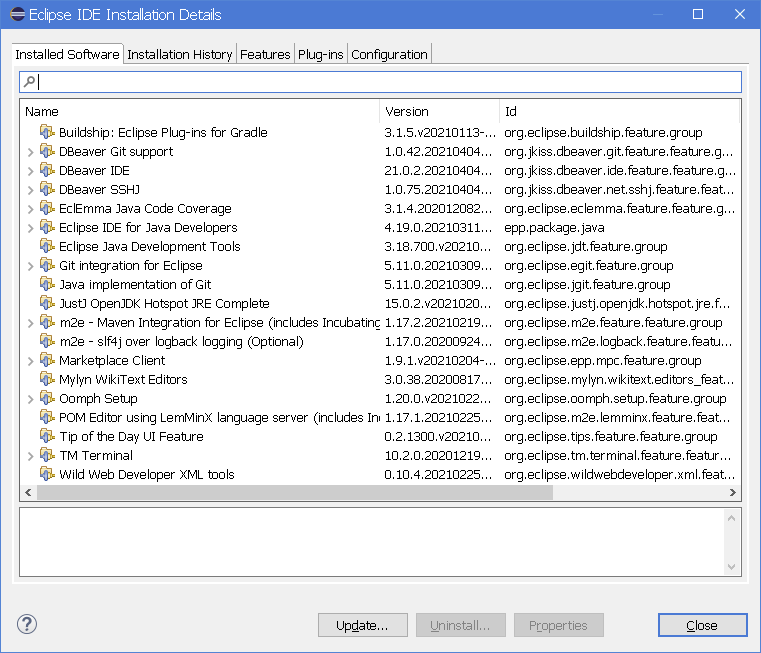Image resolution: width=761 pixels, height=653 pixels.
Task: Click the Marketplace Client feature icon
Action: coord(47,360)
